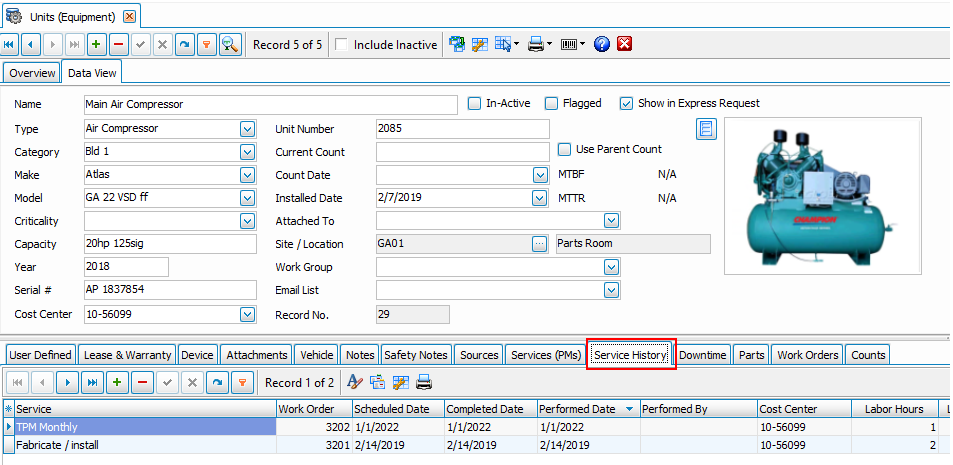The image size is (953, 465).
Task: Go to next service history record
Action: (x=67, y=382)
